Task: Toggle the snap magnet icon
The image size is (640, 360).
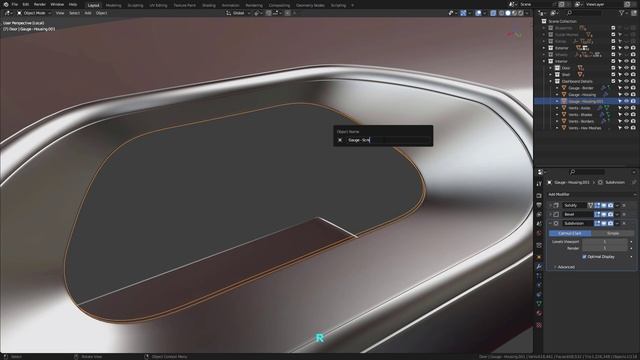Action: tap(269, 13)
